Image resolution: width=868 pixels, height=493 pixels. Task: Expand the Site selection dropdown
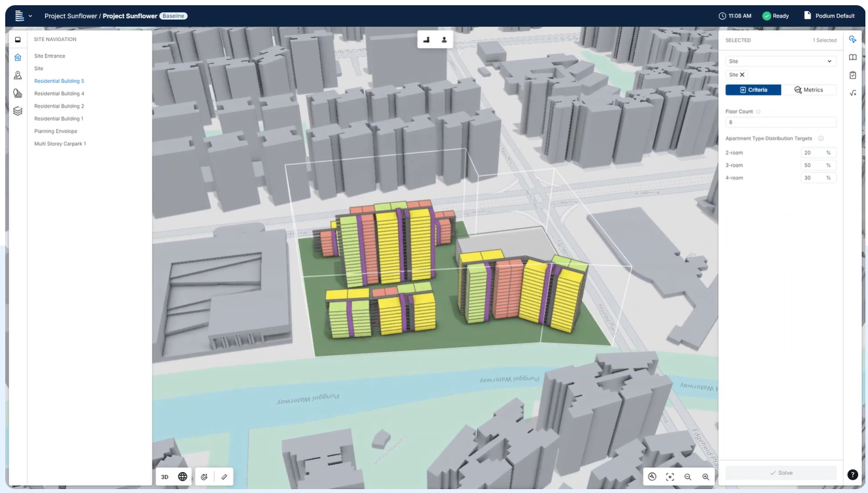click(x=780, y=61)
